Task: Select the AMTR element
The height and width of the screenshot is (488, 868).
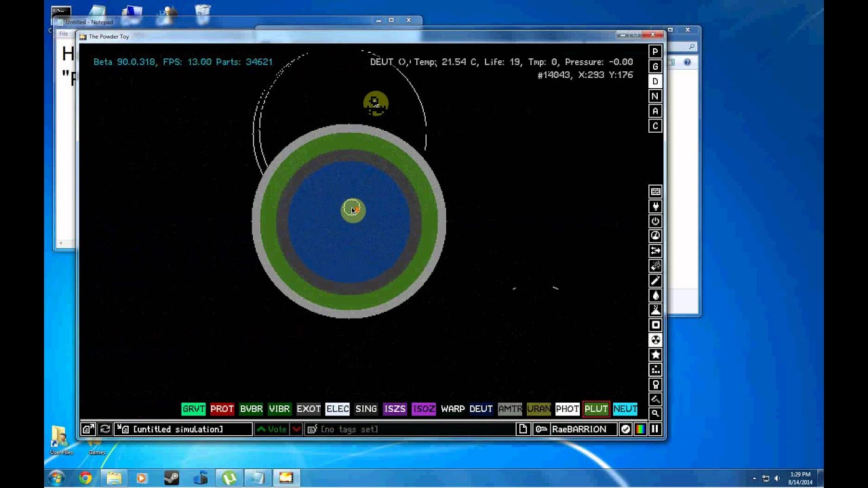Action: pyautogui.click(x=510, y=409)
